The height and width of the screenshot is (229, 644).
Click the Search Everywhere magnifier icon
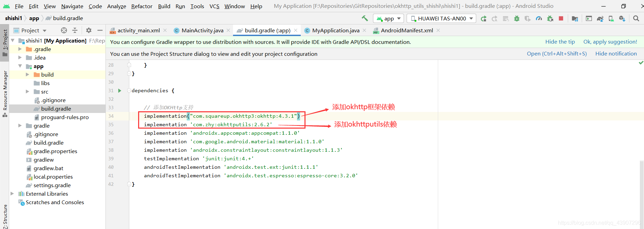636,18
